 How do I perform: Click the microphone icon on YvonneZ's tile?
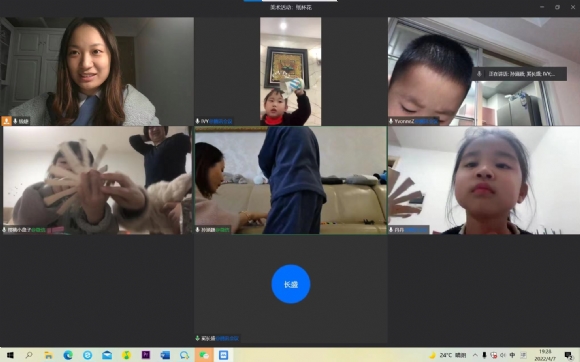click(x=391, y=121)
